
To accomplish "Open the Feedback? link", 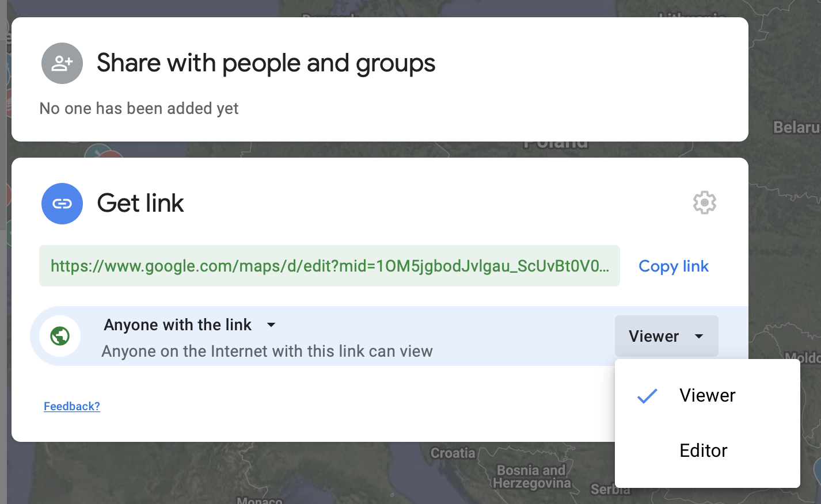I will [x=72, y=406].
